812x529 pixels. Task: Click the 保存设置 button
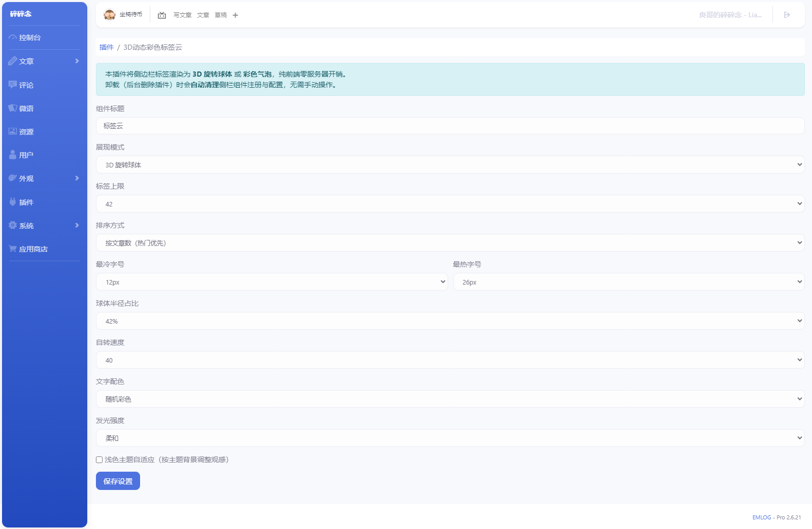(118, 481)
